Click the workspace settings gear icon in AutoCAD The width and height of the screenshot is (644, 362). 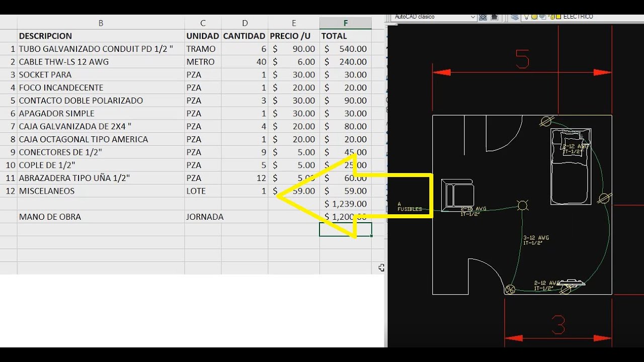pyautogui.click(x=483, y=17)
